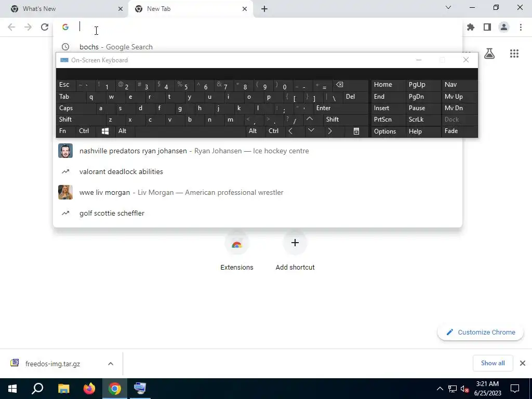Open the Search Labs flask icon
The height and width of the screenshot is (399, 532).
[489, 54]
